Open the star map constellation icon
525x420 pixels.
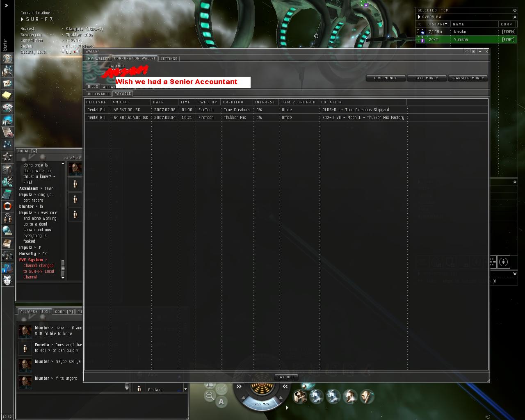(x=7, y=144)
